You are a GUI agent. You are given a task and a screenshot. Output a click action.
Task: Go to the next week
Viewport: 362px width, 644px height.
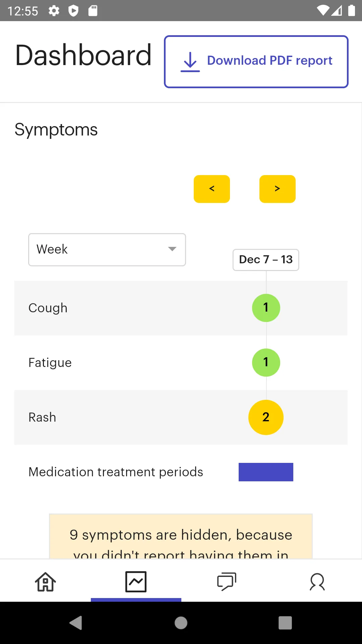click(278, 189)
